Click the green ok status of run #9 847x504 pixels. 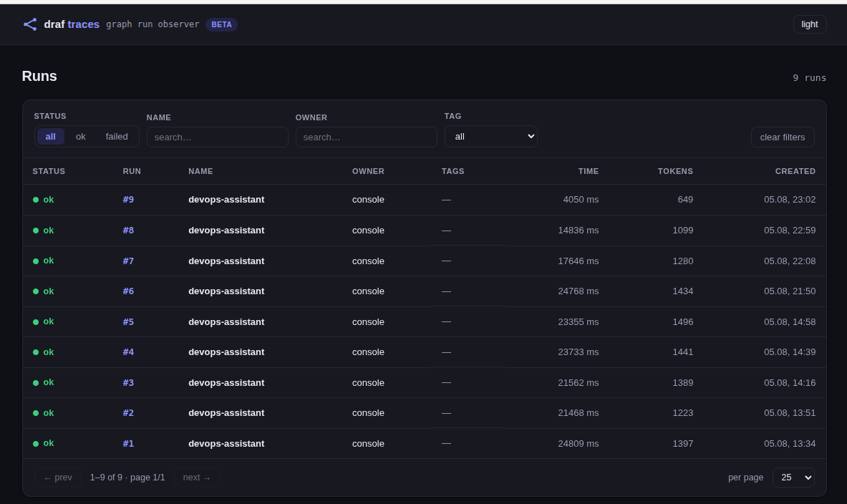[43, 200]
